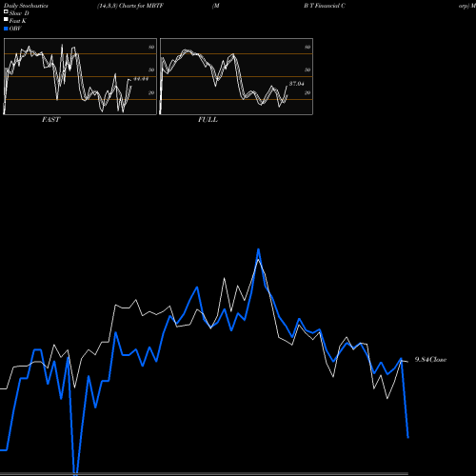476x476 pixels.
Task: Select the Slow D legend label
Action: pos(19,13)
